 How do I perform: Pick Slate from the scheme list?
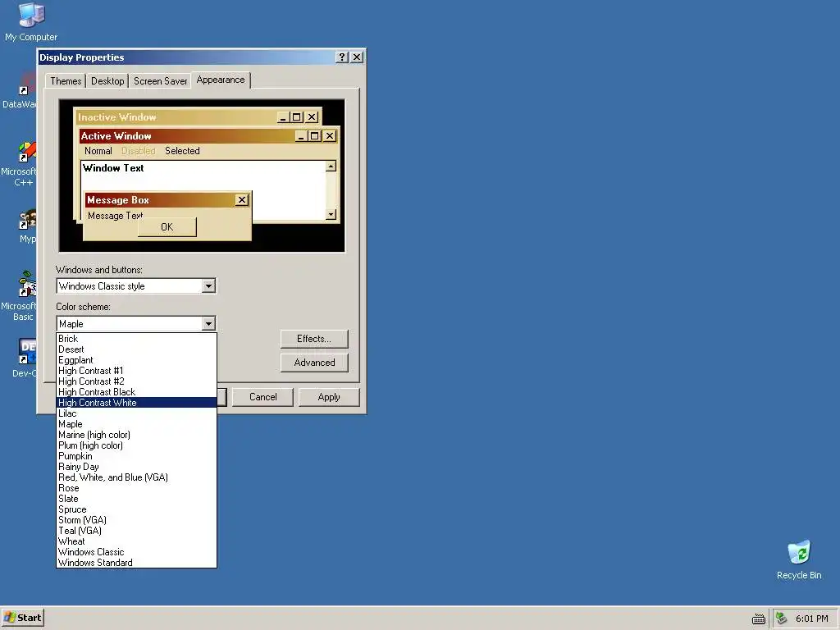pyautogui.click(x=137, y=499)
